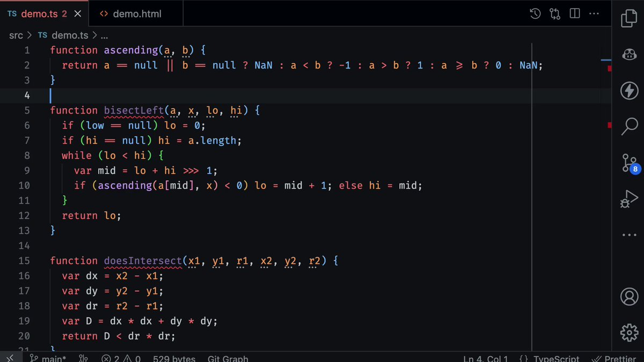
Task: Click 'return lo;' on line 12
Action: tap(92, 216)
